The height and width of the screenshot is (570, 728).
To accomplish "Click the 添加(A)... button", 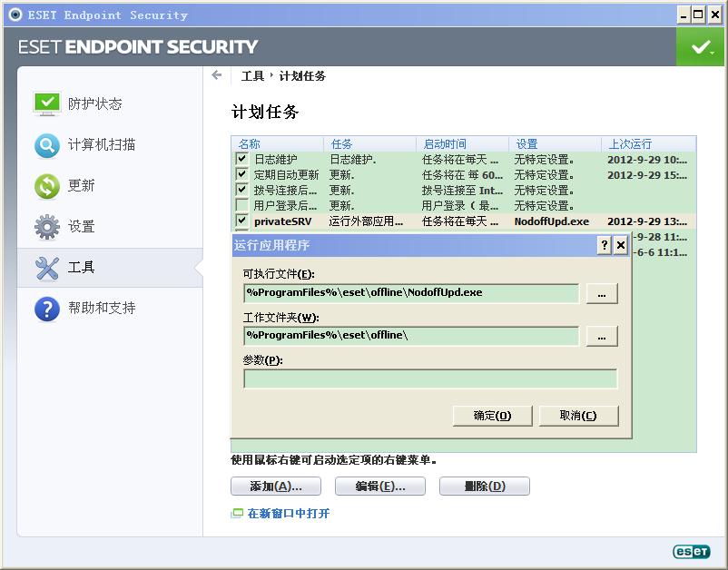I will click(x=276, y=486).
